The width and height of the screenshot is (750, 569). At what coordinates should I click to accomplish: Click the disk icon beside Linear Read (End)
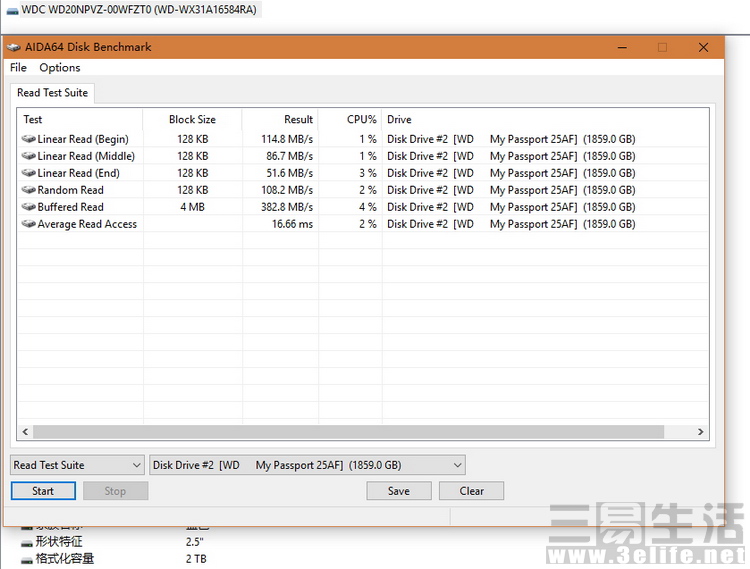pyautogui.click(x=28, y=173)
